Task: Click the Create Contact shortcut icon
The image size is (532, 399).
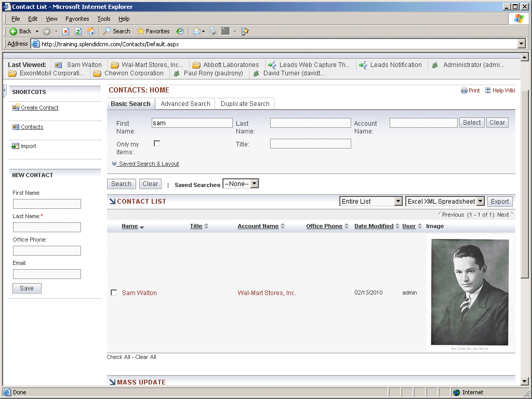Action: pos(16,108)
